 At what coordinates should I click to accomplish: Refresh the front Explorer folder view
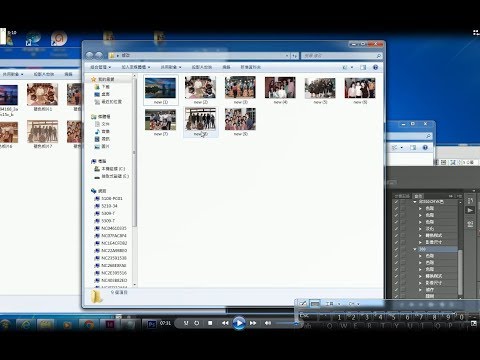tap(294, 56)
